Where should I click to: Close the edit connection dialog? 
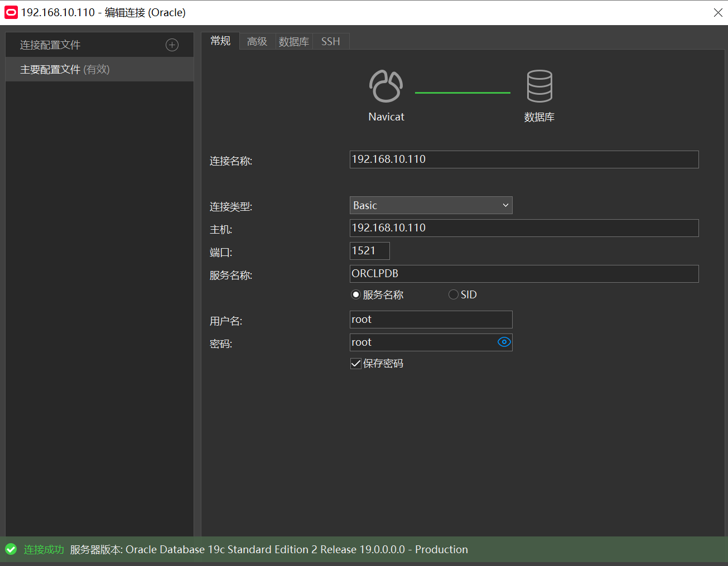click(x=718, y=12)
